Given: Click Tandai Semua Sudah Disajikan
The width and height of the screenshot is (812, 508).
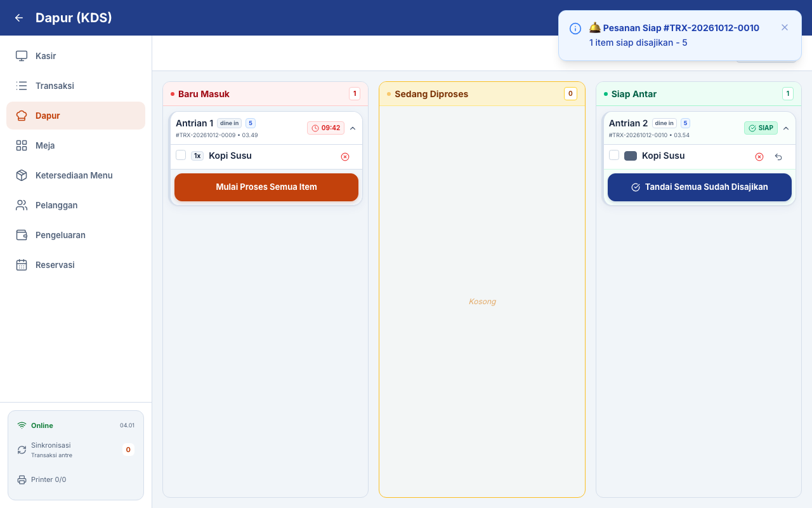Looking at the screenshot, I should coord(700,187).
